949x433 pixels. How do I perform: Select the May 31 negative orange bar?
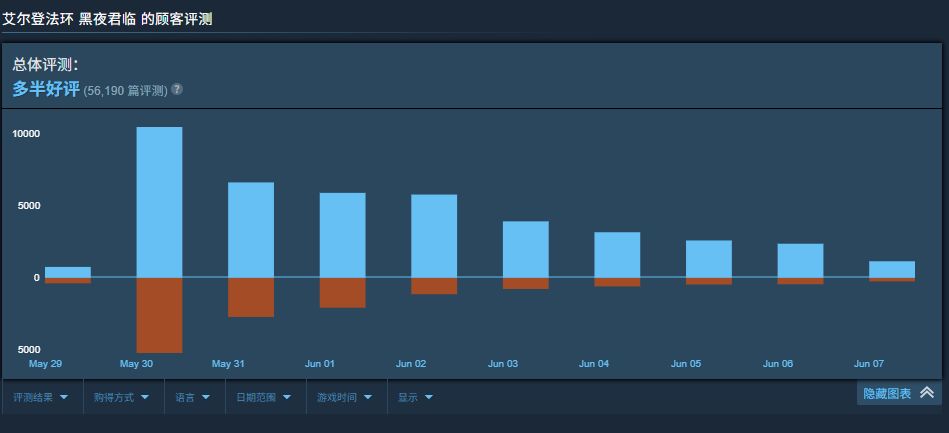[x=251, y=297]
